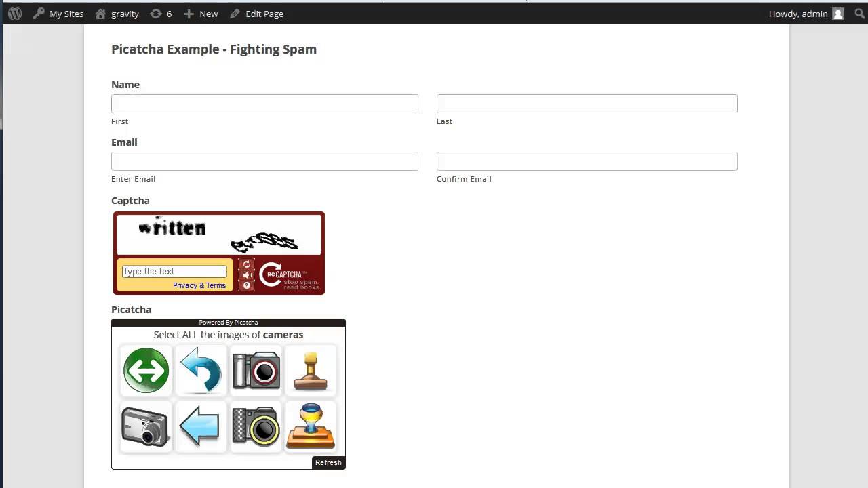This screenshot has width=868, height=488.
Task: Open the WordPress logo menu
Action: click(15, 14)
